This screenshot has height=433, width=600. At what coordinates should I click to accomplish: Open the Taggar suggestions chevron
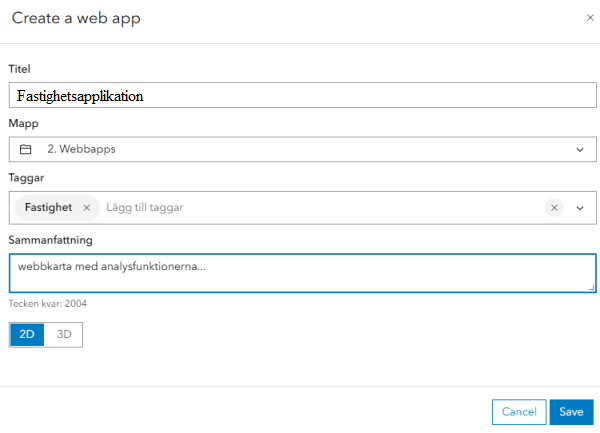pos(580,207)
